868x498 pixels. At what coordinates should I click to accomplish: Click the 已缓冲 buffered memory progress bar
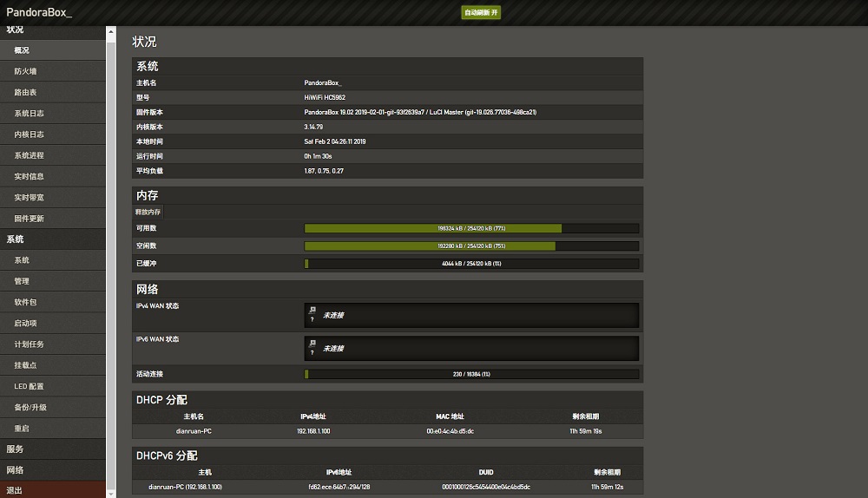(x=471, y=264)
